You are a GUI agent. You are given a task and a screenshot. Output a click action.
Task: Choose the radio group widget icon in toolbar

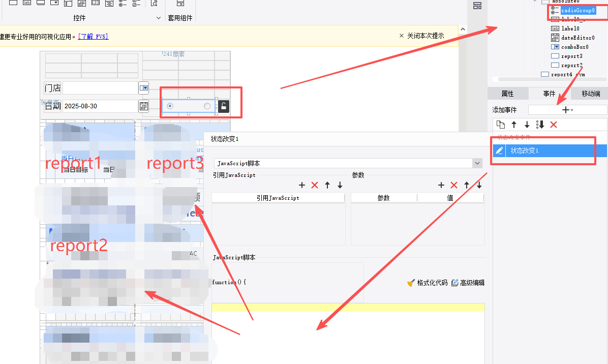tap(123, 3)
